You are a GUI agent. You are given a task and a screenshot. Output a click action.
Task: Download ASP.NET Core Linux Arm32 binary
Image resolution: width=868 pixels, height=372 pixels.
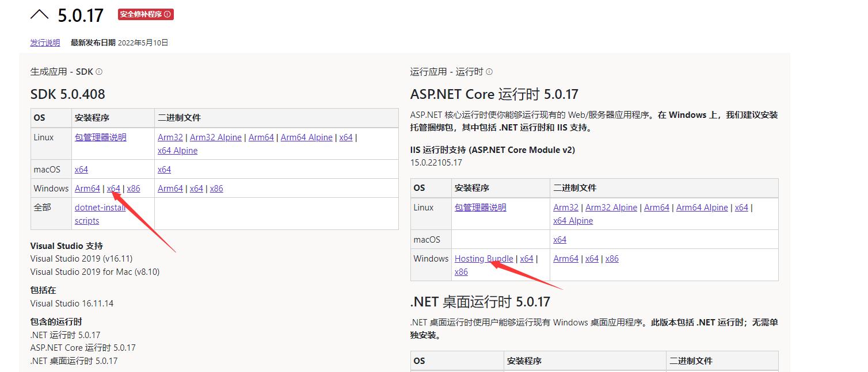[x=566, y=208]
